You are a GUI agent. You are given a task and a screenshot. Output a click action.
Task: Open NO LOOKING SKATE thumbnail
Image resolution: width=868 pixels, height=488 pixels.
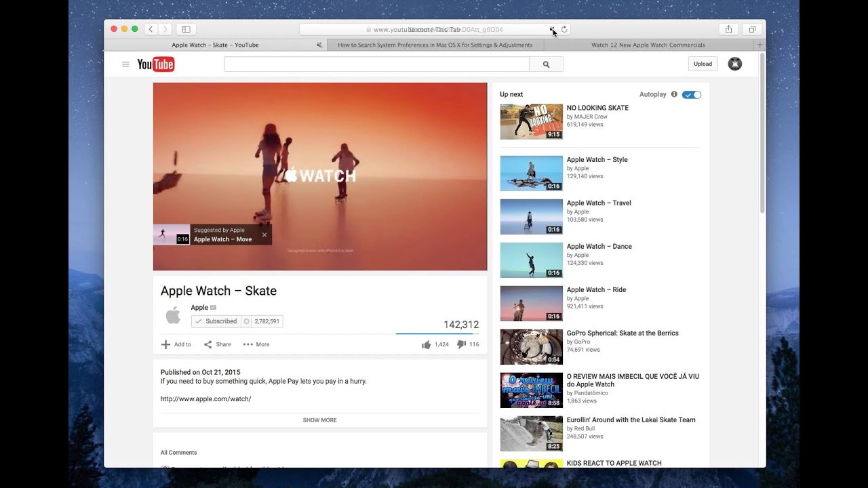(532, 121)
